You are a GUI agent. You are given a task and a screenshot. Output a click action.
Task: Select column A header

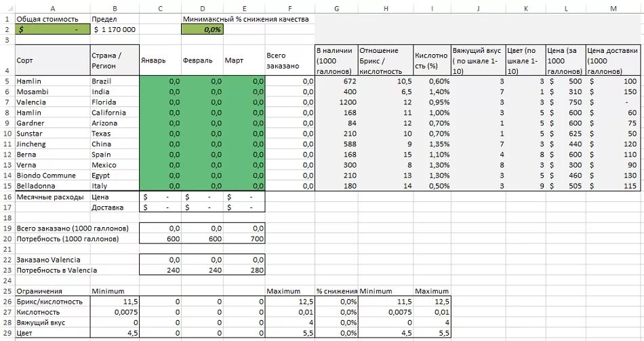(53, 8)
